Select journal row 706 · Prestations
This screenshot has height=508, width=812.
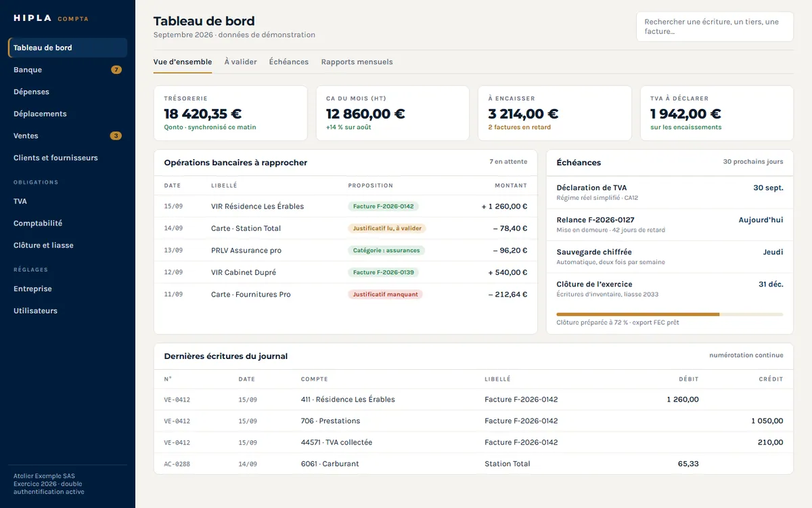point(474,421)
